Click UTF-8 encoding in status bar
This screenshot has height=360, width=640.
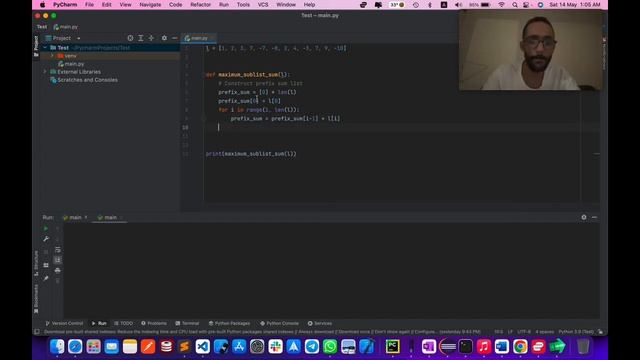coord(524,332)
